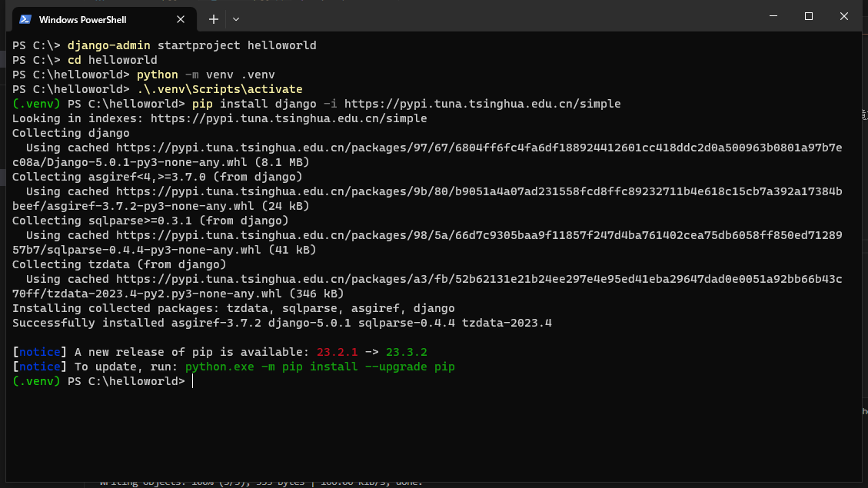Image resolution: width=868 pixels, height=488 pixels.
Task: Click the 'Collecting asgiref<4,>=3.7.0' line
Action: pos(157,177)
